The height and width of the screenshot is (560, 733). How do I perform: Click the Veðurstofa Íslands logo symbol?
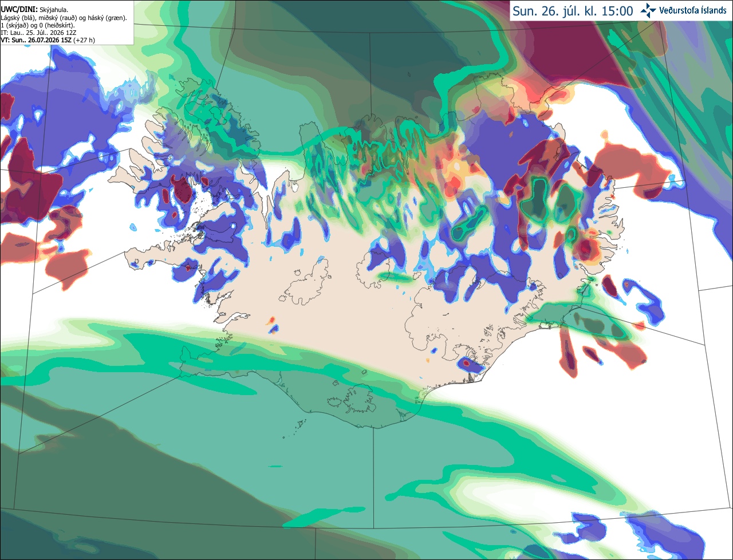pyautogui.click(x=649, y=10)
